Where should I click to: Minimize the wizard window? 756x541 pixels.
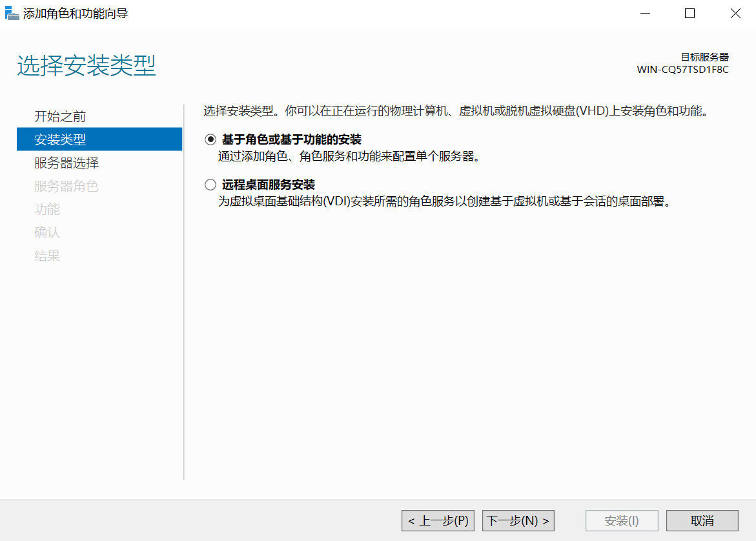tap(645, 14)
